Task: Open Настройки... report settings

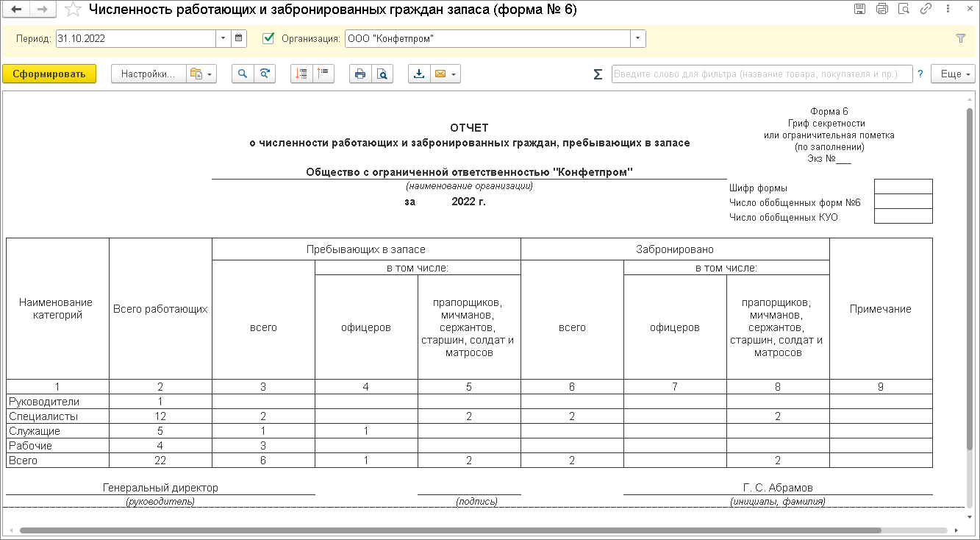Action: pos(149,74)
